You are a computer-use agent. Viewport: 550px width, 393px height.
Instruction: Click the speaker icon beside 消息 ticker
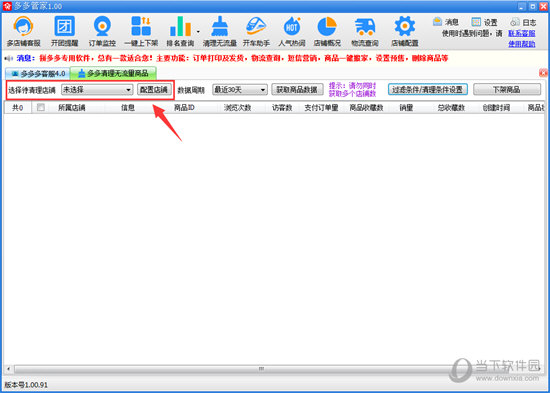tap(9, 58)
